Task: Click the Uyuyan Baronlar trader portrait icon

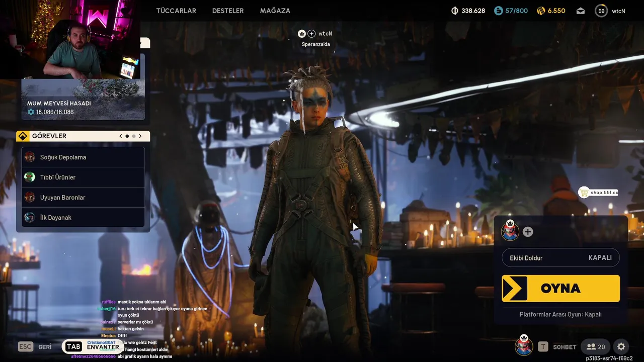Action: click(30, 197)
